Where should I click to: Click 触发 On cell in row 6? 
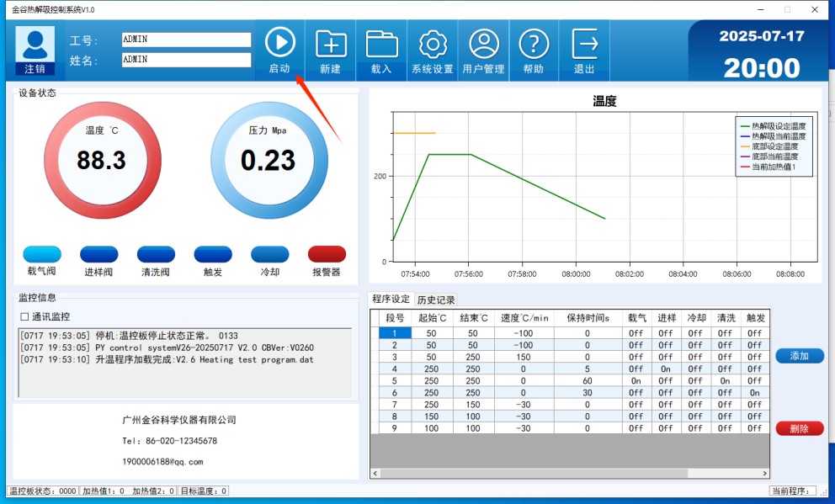click(755, 393)
